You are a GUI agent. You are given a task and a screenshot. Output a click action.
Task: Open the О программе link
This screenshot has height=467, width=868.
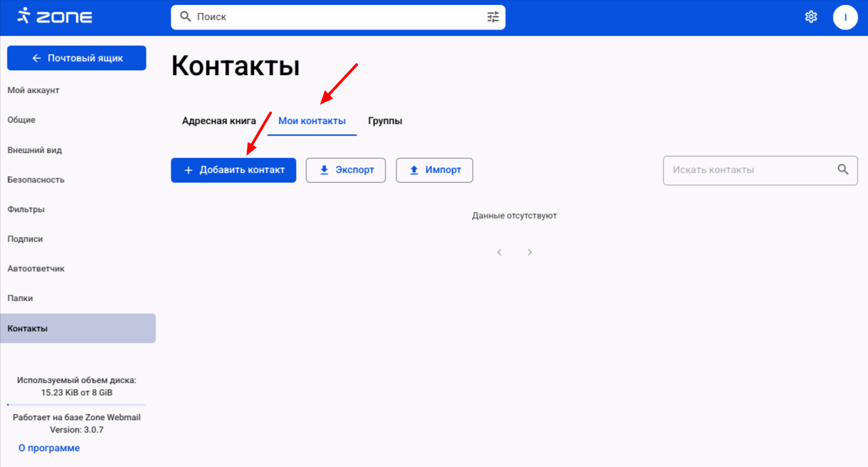point(49,448)
